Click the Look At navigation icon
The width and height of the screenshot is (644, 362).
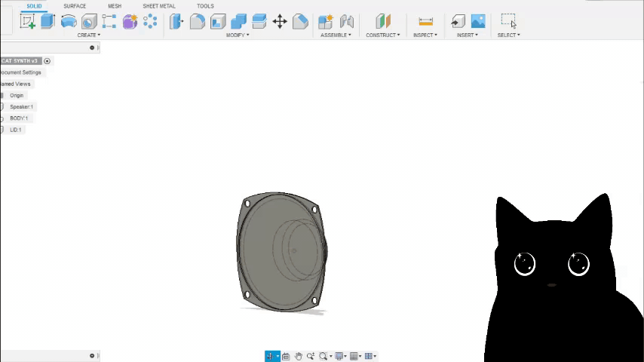pyautogui.click(x=286, y=356)
